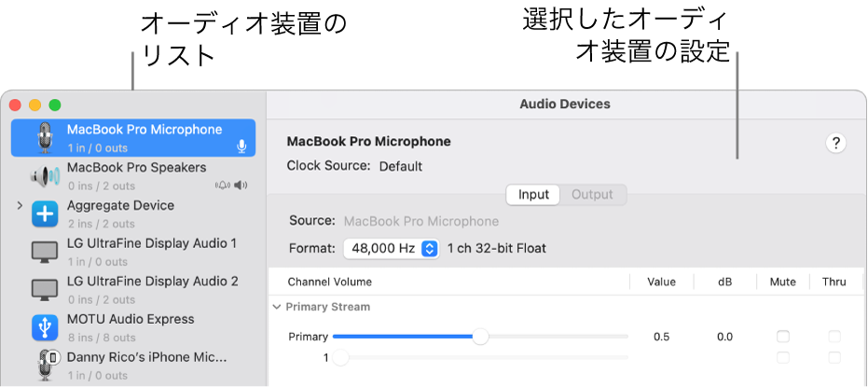The image size is (868, 387).
Task: Click the MacBook Pro Speakers icon
Action: [x=45, y=176]
